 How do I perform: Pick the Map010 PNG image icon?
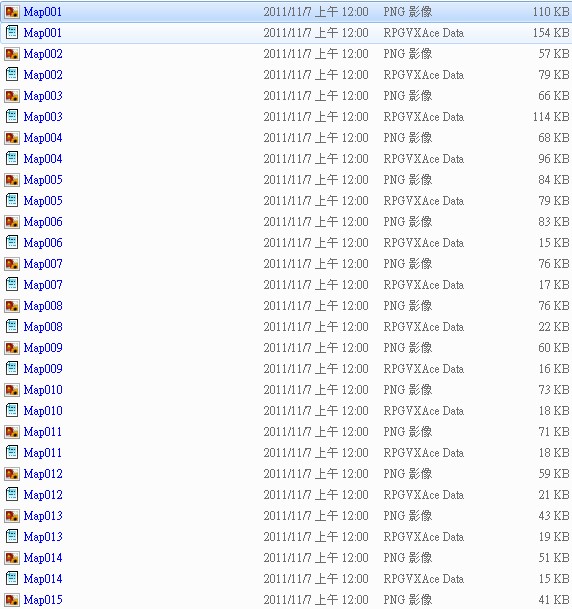[x=12, y=389]
